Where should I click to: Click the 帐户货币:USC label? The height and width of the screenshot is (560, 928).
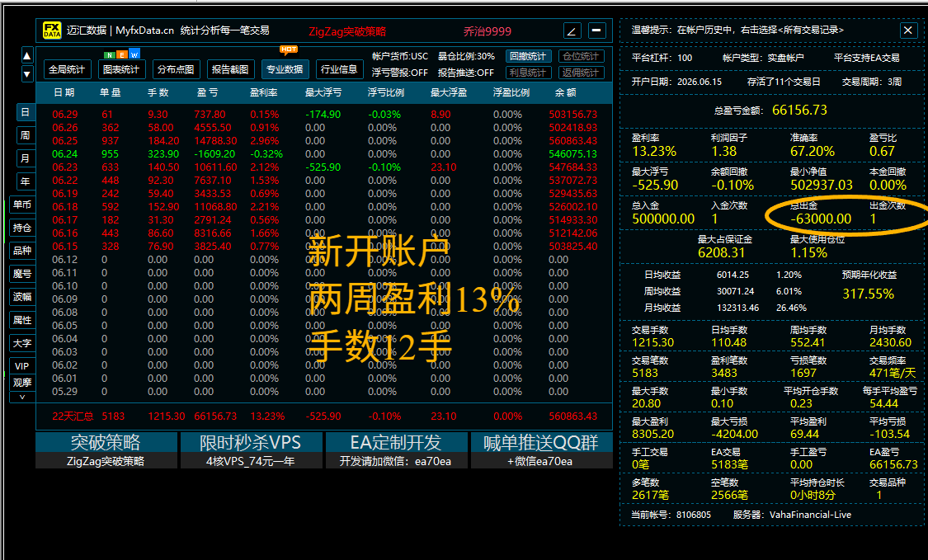[x=399, y=56]
